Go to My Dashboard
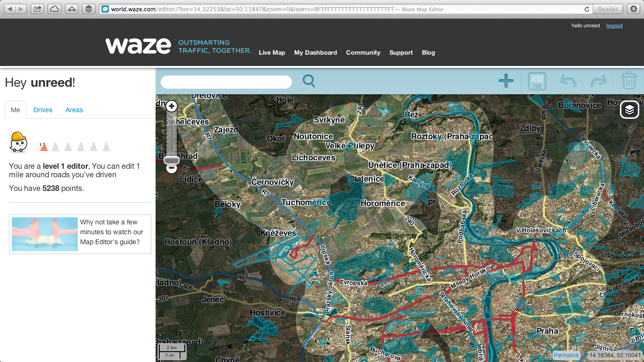The height and width of the screenshot is (362, 644). (315, 53)
